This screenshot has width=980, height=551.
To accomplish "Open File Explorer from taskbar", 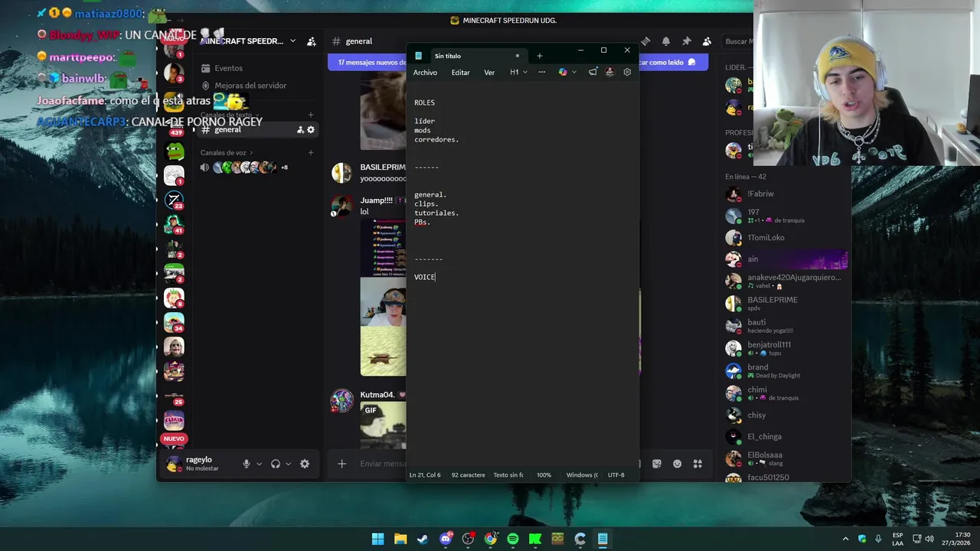I will tap(400, 539).
